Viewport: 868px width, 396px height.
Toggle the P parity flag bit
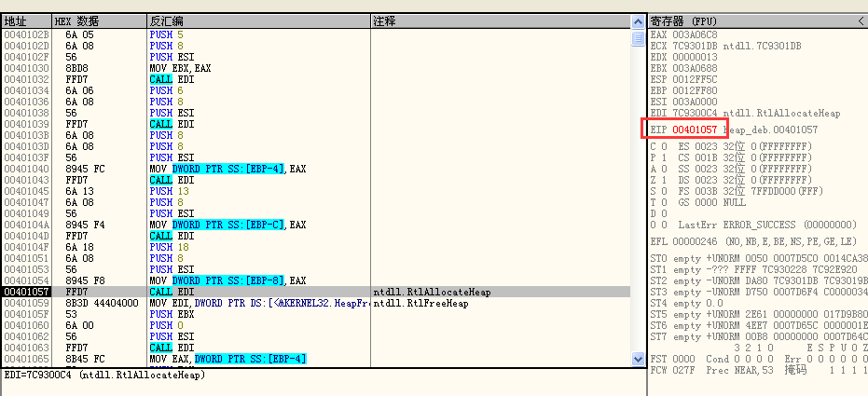tap(663, 158)
